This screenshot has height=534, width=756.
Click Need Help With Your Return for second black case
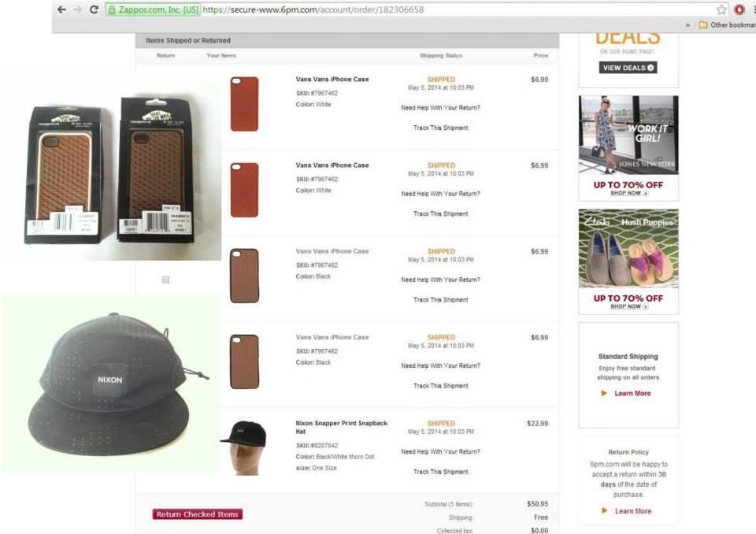coord(441,365)
